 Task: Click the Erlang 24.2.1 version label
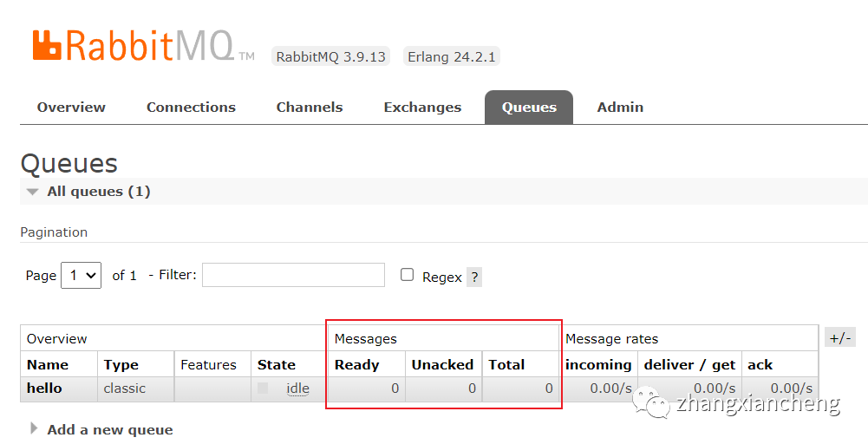click(x=451, y=56)
